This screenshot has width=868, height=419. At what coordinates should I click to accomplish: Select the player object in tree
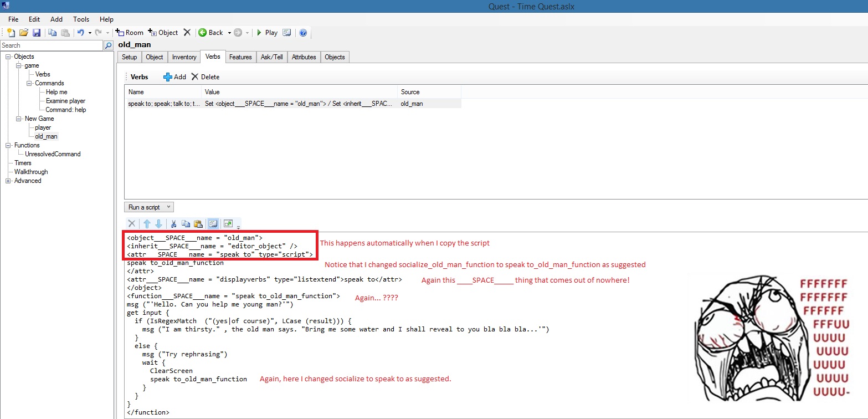tap(43, 127)
